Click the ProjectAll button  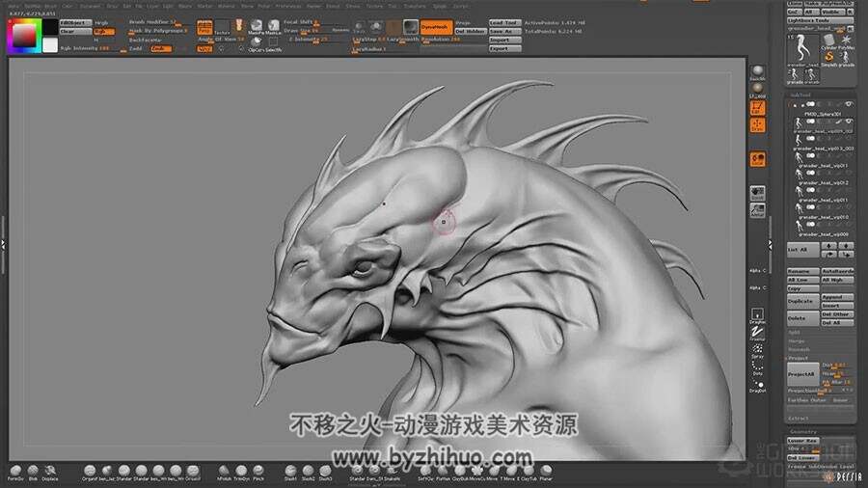click(802, 374)
